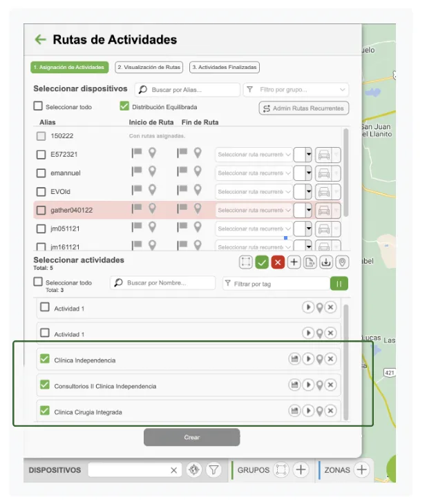This screenshot has height=504, width=427.
Task: Click document import icon in activities toolbar
Action: 310,262
